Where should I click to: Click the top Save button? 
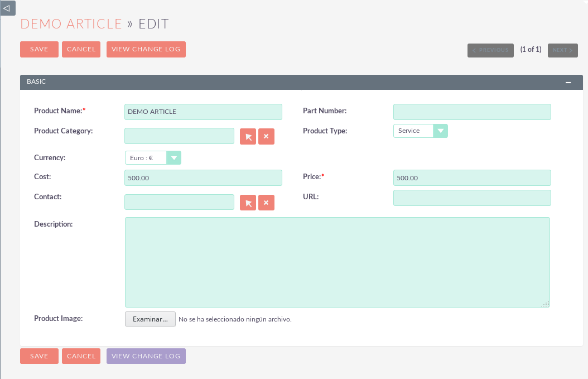(x=39, y=49)
